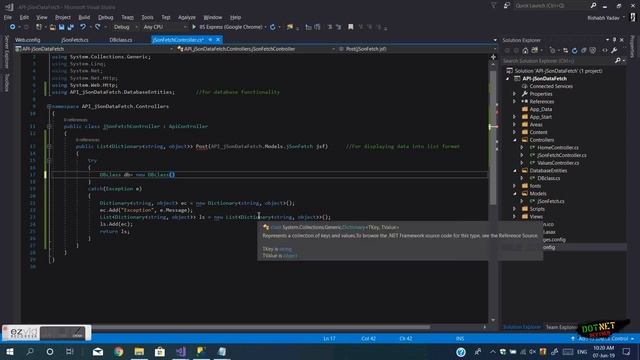Select ValuesController.cs in Solution Explorer

pos(558,163)
